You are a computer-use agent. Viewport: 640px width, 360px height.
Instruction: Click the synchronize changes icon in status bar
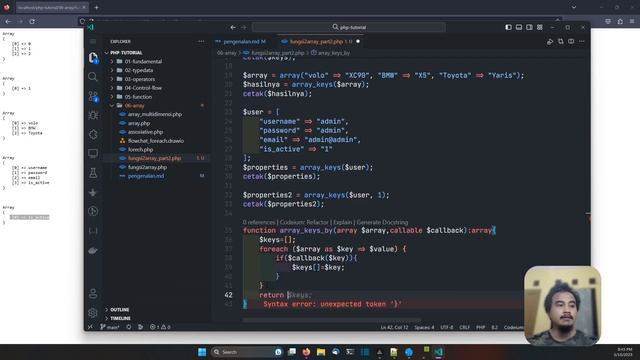tap(129, 327)
